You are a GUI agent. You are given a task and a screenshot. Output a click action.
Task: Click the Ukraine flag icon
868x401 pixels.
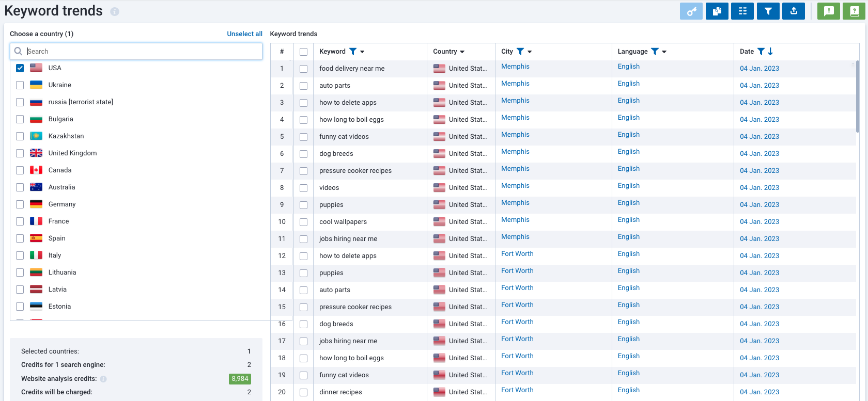pyautogui.click(x=36, y=85)
